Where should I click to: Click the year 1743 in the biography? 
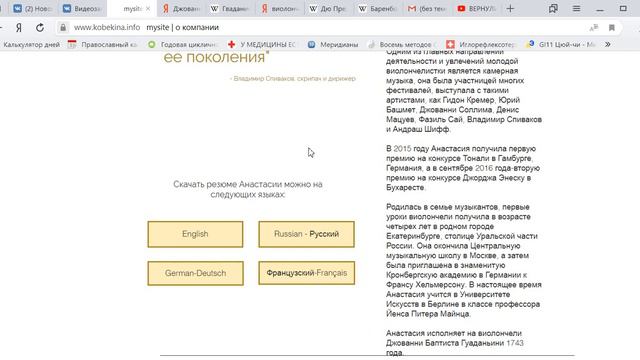515,343
